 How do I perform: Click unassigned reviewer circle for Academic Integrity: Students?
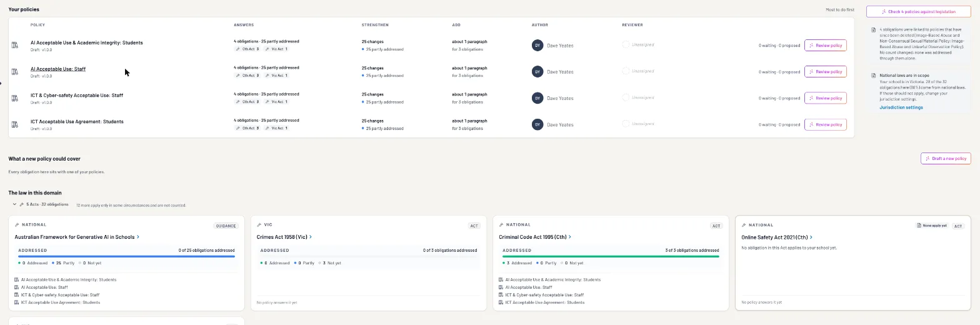626,44
